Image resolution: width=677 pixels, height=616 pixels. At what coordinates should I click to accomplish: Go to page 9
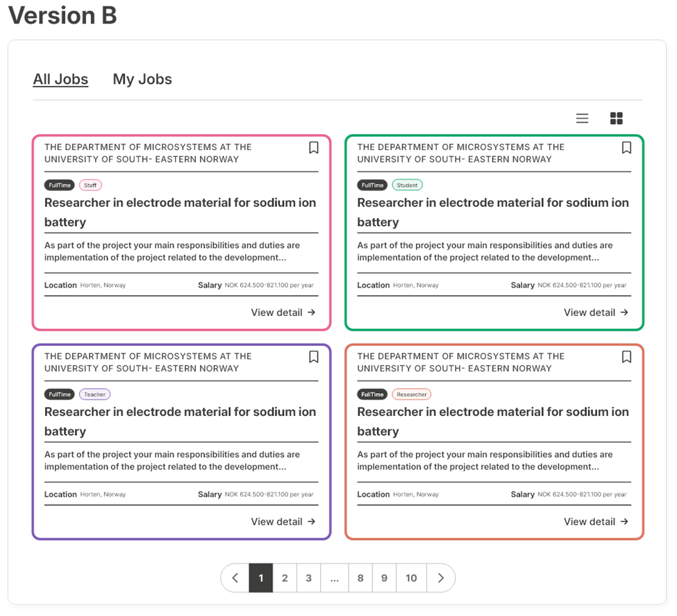pos(384,578)
